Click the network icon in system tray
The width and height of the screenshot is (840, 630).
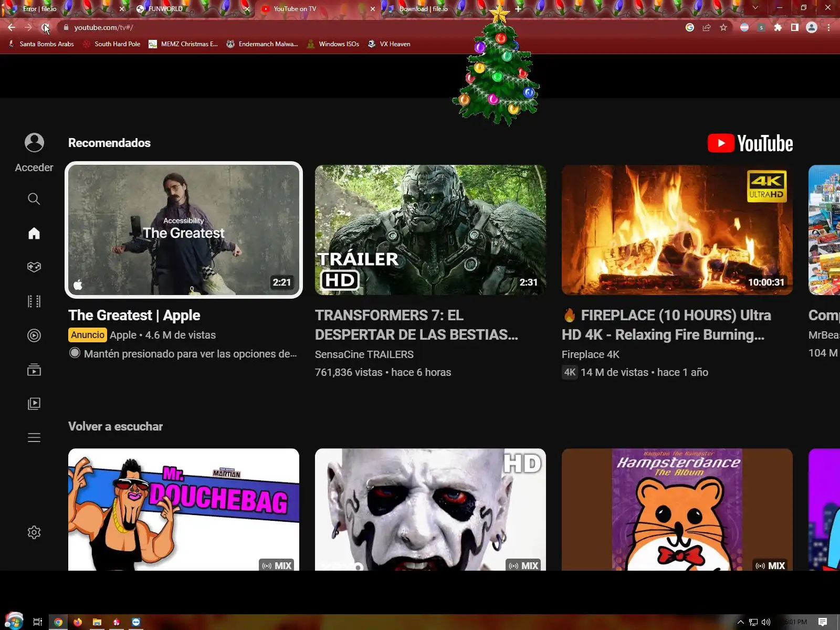[753, 622]
